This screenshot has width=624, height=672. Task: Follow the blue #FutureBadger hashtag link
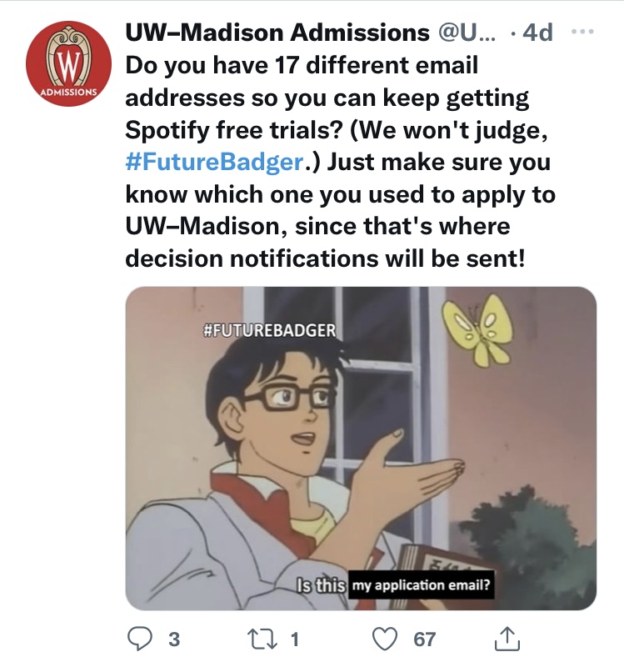pos(212,161)
